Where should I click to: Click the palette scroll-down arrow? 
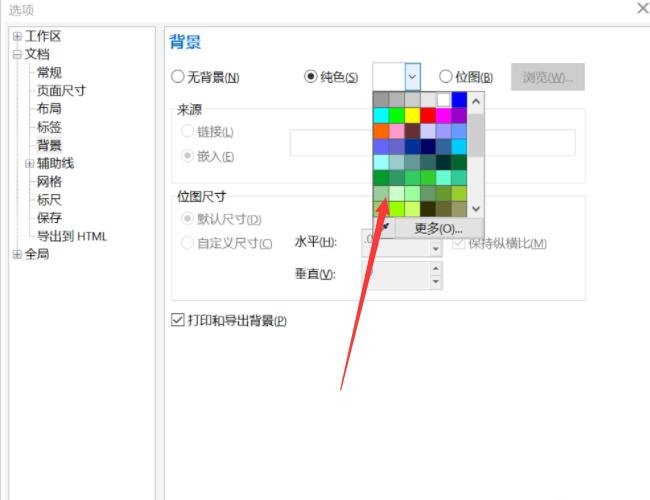(x=476, y=209)
